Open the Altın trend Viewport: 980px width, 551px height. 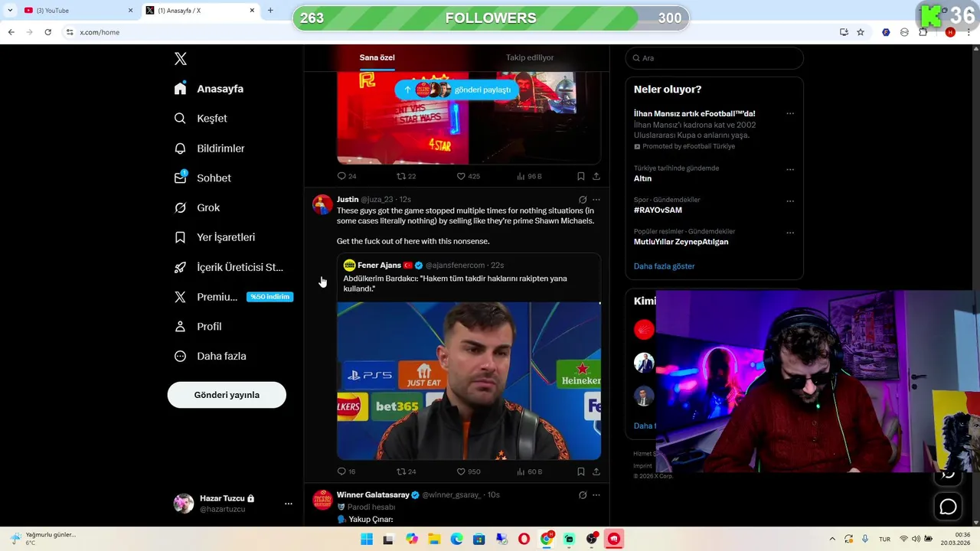tap(642, 178)
